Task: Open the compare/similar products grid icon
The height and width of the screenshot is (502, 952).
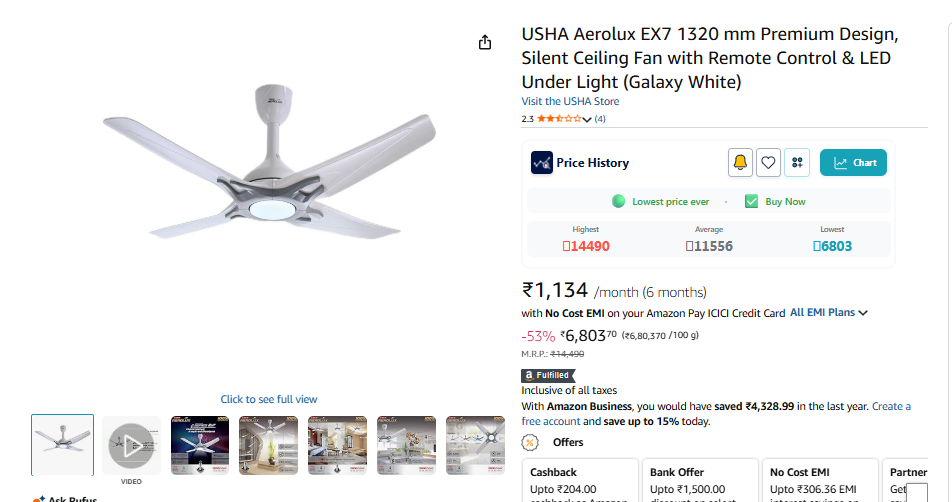Action: (x=797, y=163)
